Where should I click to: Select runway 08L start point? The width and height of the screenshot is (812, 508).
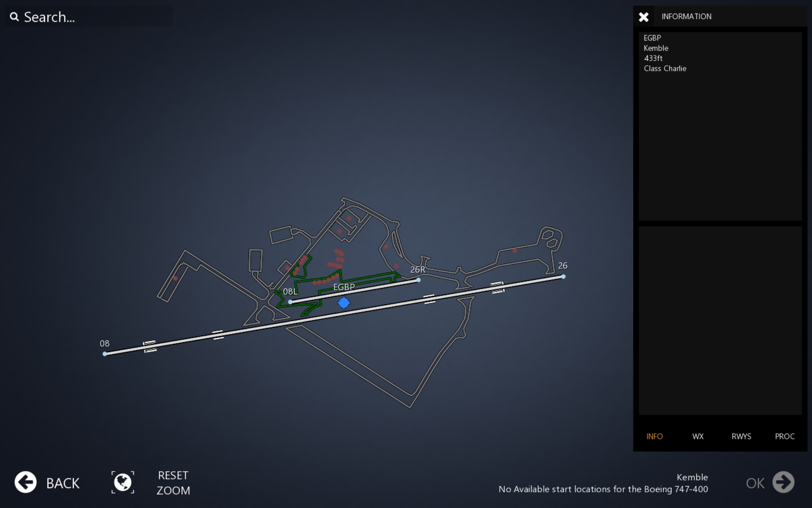(x=290, y=302)
